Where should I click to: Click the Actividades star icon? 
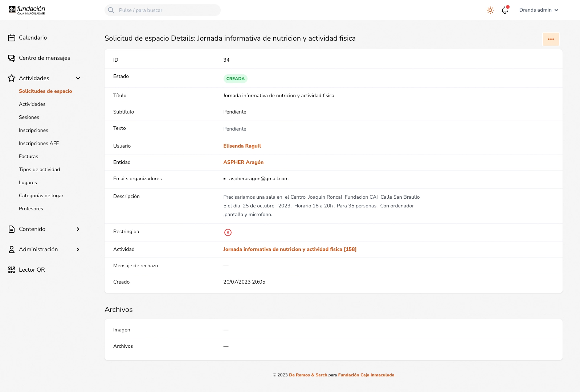pos(12,78)
